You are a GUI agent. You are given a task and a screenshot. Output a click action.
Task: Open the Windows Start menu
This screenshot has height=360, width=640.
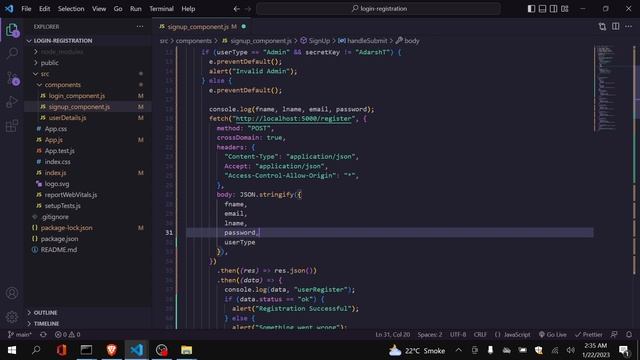11,350
